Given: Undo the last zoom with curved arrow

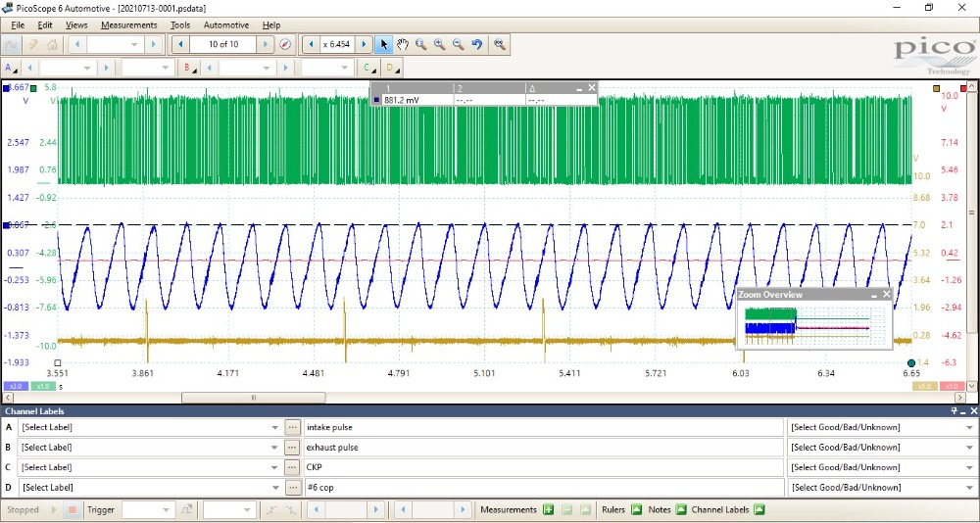Looking at the screenshot, I should tap(477, 44).
